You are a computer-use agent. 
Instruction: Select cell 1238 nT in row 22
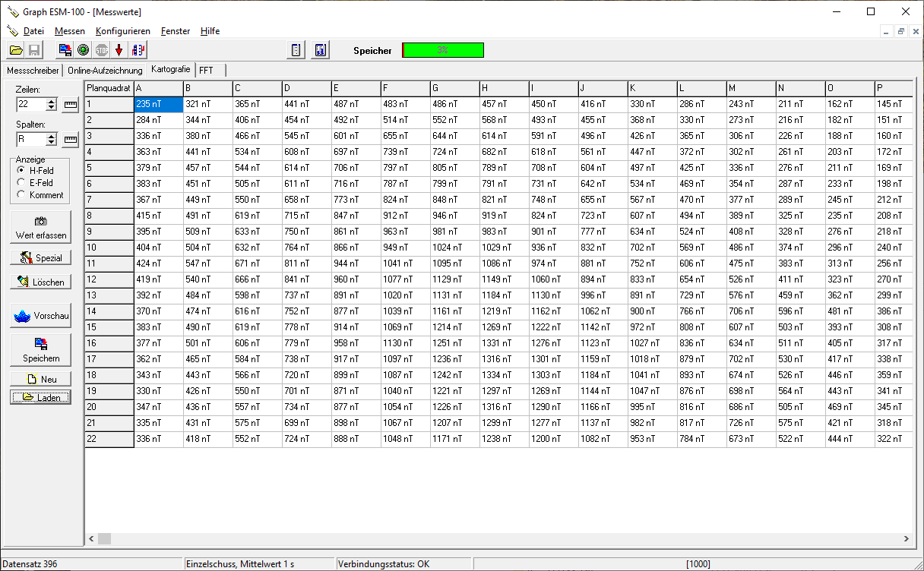[x=505, y=439]
